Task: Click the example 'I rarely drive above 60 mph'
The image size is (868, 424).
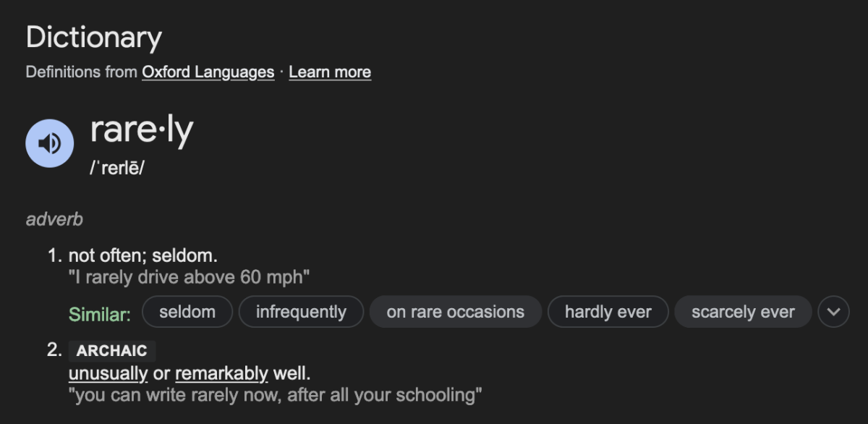Action: 190,277
